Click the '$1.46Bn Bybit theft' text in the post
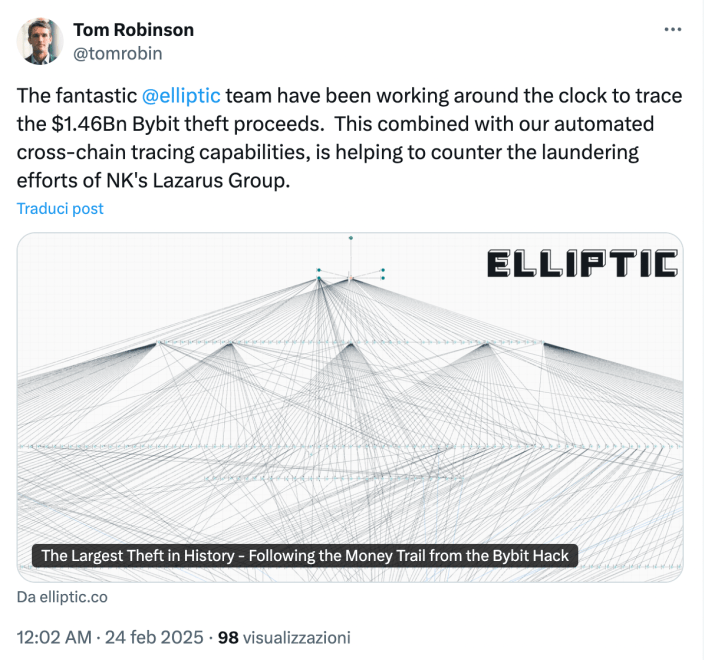Image resolution: width=705 pixels, height=660 pixels. (x=137, y=126)
